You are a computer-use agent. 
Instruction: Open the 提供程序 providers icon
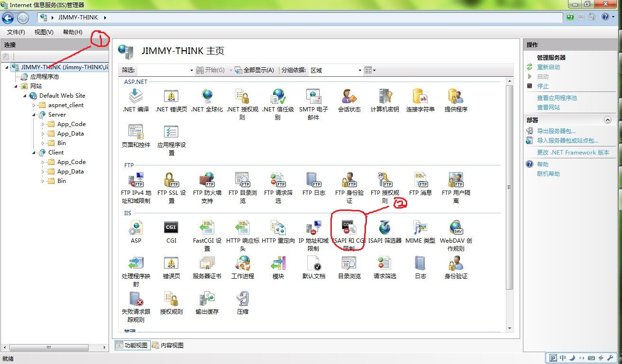coord(456,97)
